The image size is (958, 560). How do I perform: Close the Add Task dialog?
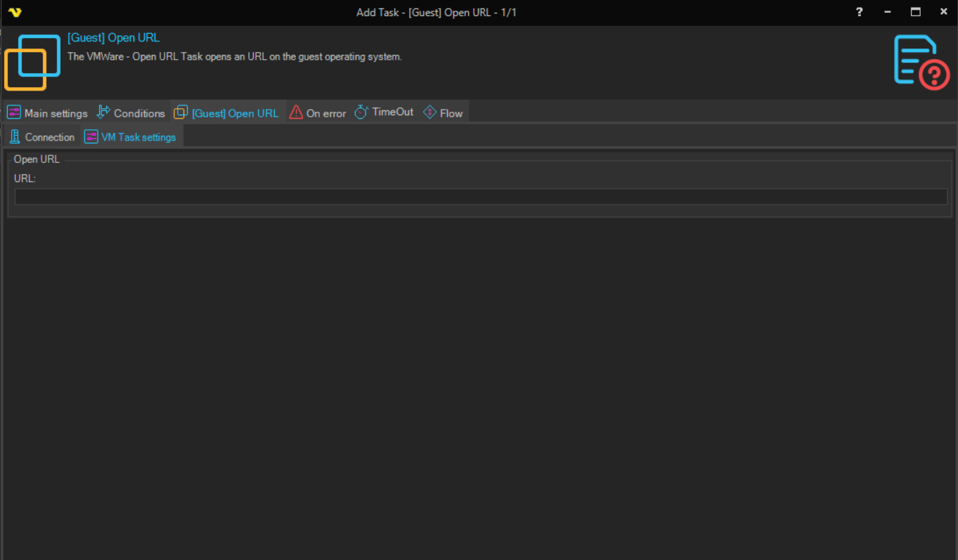(943, 12)
